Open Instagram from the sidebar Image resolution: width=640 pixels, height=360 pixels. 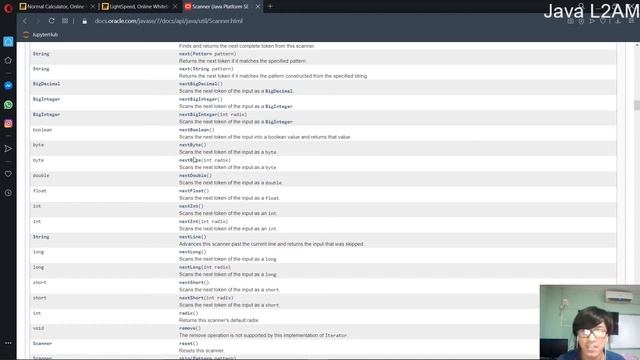pos(8,124)
